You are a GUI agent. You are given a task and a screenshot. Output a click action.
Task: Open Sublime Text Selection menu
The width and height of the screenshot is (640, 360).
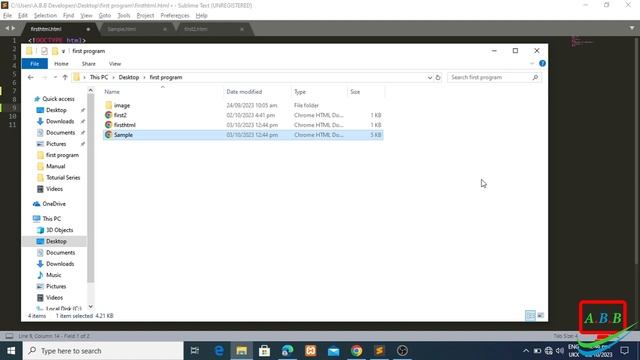45,16
